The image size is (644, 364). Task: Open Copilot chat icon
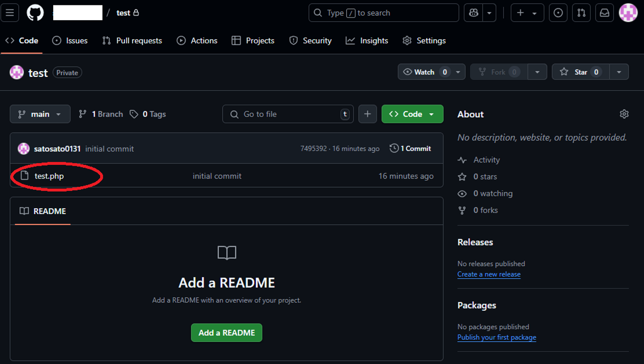(x=474, y=13)
